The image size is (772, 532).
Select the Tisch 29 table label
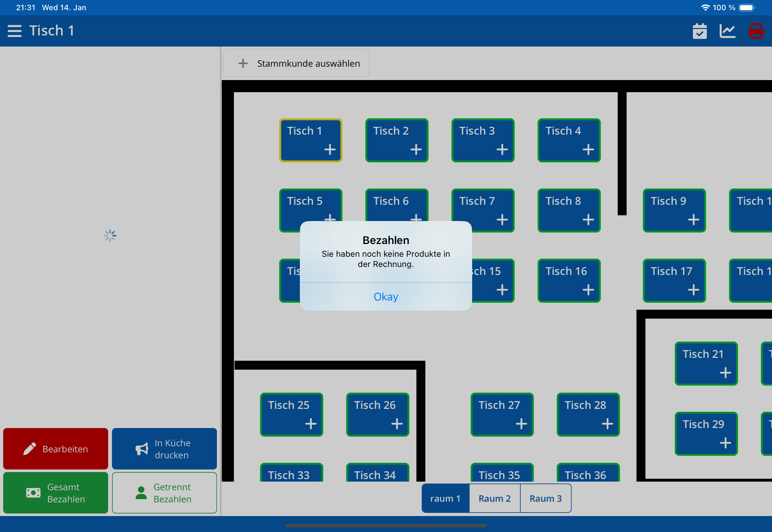pyautogui.click(x=703, y=424)
